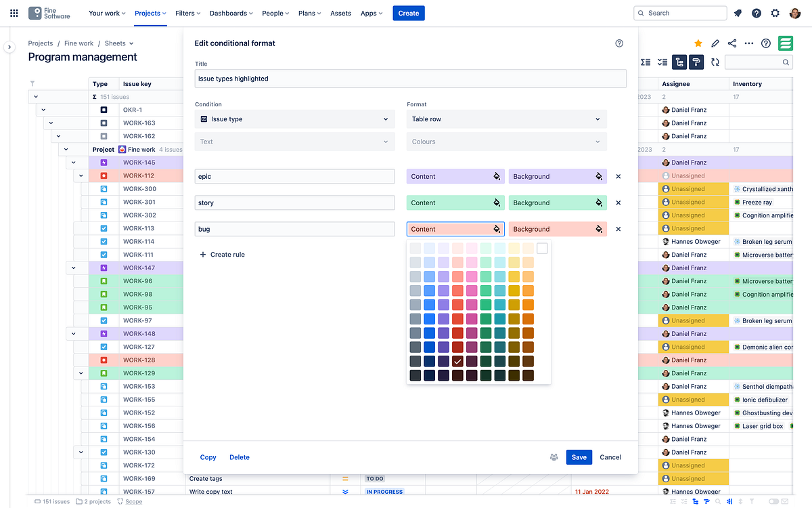This screenshot has height=508, width=812.
Task: Open the Table row format dropdown
Action: tap(505, 119)
